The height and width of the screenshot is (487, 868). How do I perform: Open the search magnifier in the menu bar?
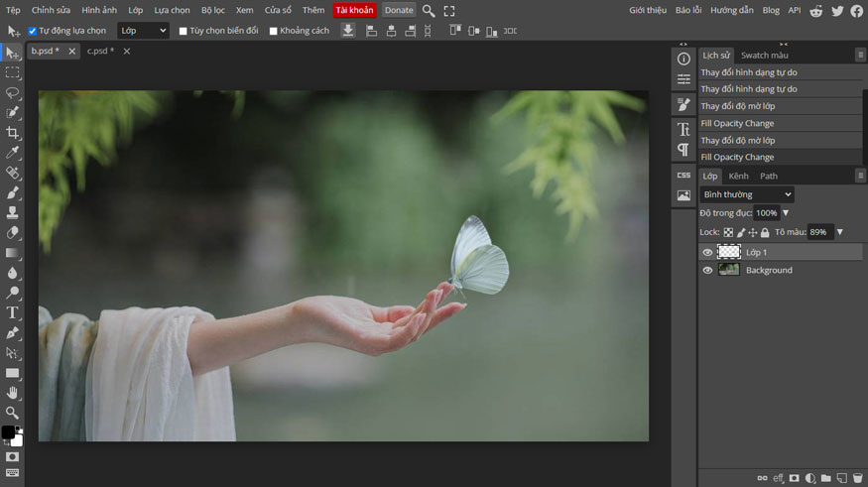(x=429, y=10)
